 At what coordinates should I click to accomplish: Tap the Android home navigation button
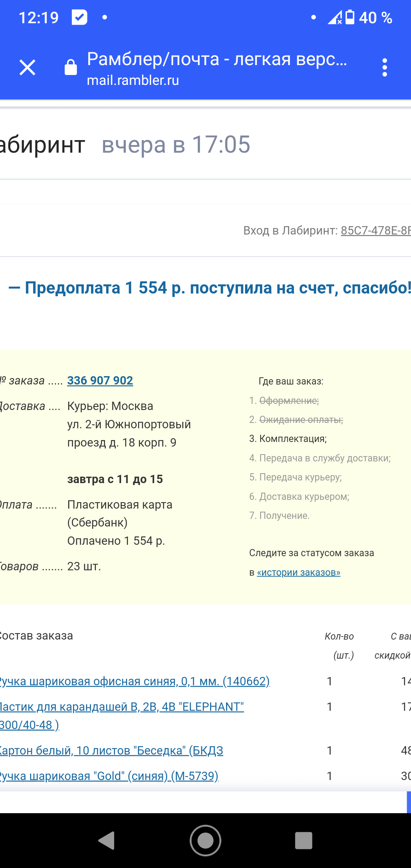pos(205,840)
